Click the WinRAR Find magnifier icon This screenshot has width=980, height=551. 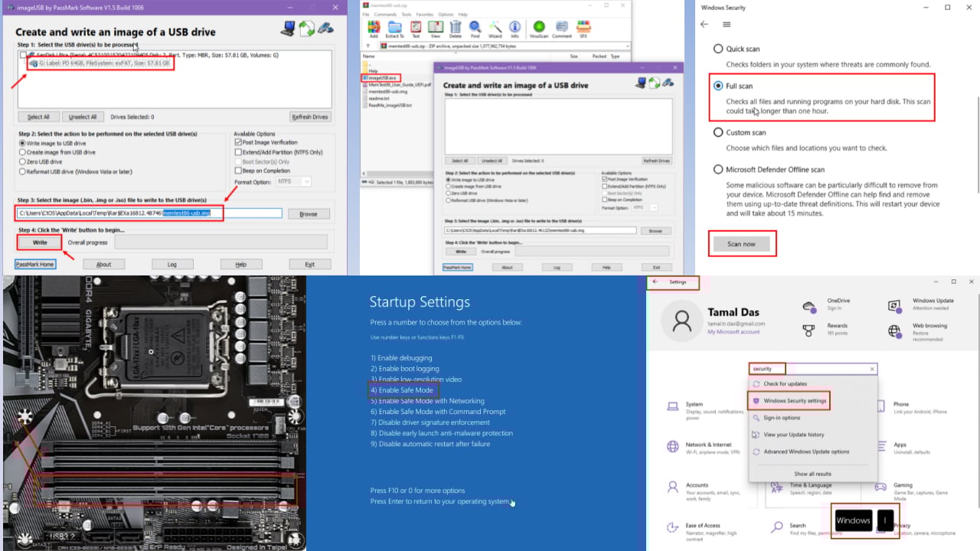tap(475, 29)
